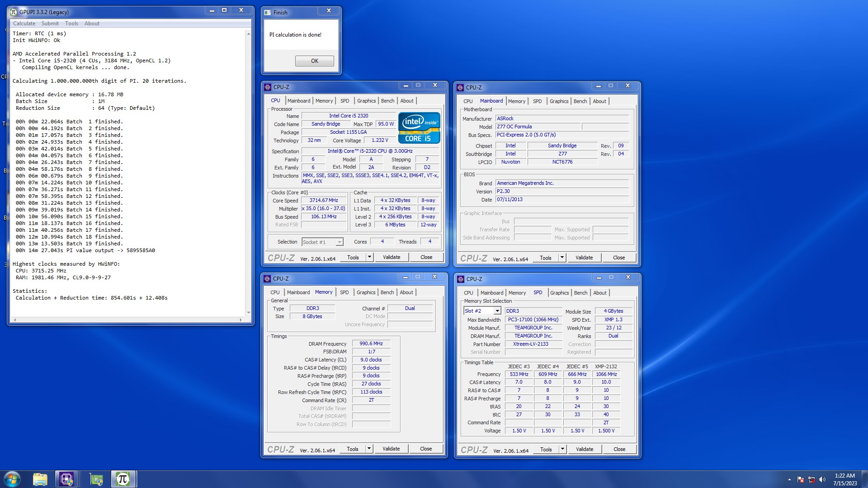Screen dimensions: 868x488
Task: Open the Socket #1 selection dropdown
Action: click(322, 242)
